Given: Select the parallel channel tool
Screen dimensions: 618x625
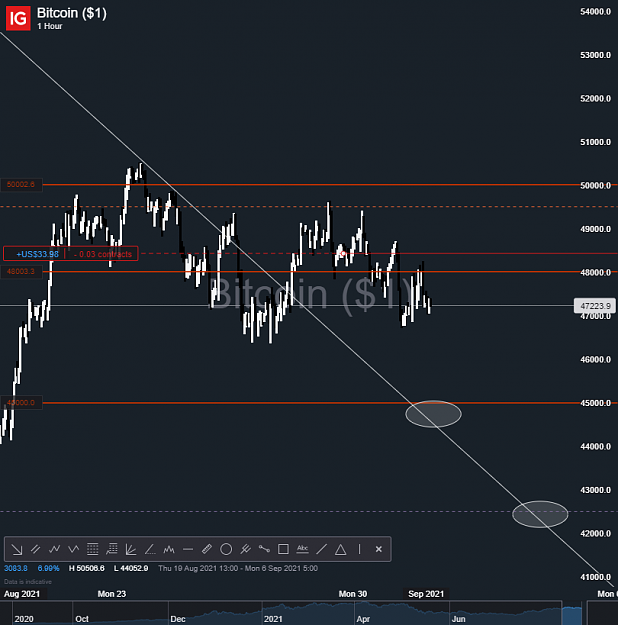Looking at the screenshot, I should point(35,550).
